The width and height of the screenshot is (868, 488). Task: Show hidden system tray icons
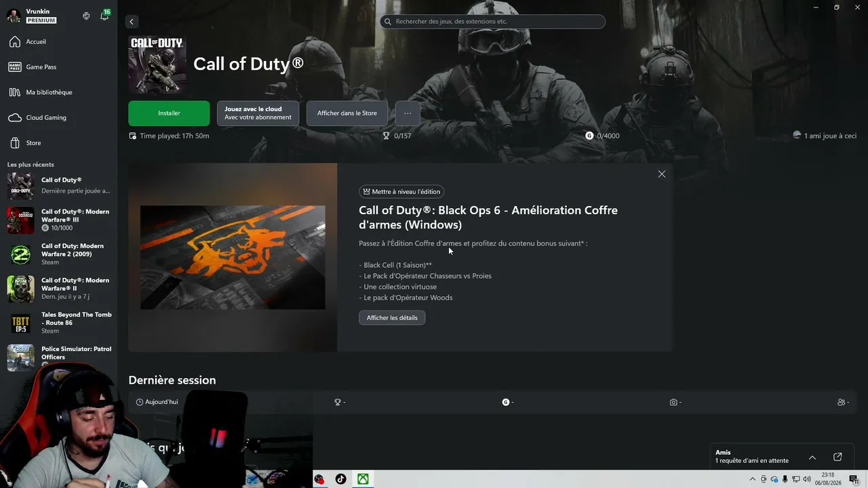(x=752, y=479)
